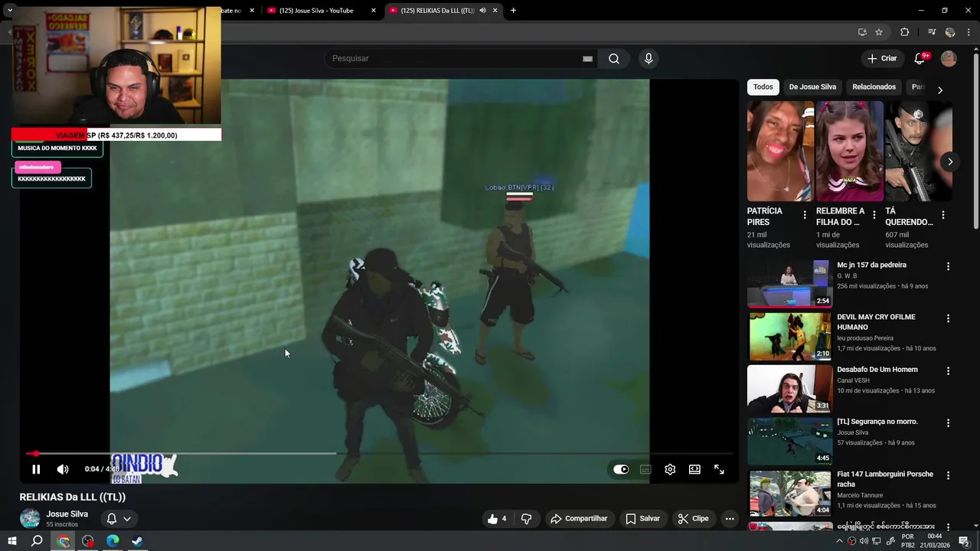Show hidden system tray icons
This screenshot has width=980, height=551.
[839, 541]
